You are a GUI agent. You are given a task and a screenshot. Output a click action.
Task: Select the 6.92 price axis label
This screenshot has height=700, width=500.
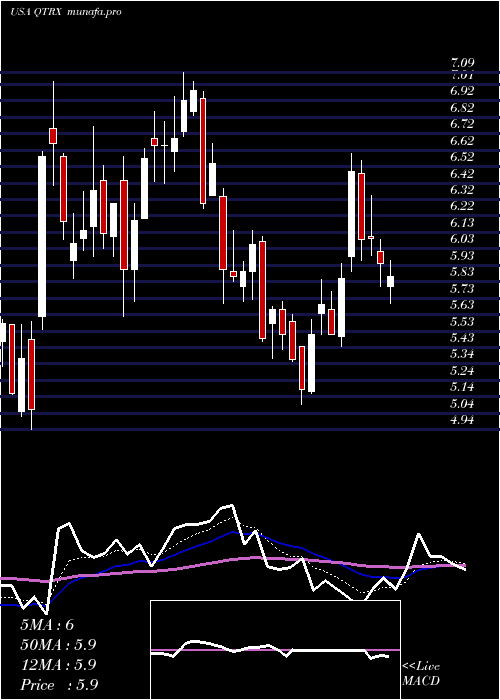tap(462, 91)
